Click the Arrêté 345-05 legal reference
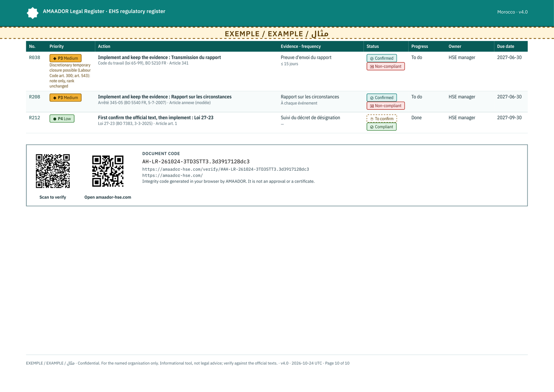The height and width of the screenshot is (392, 554). [154, 103]
